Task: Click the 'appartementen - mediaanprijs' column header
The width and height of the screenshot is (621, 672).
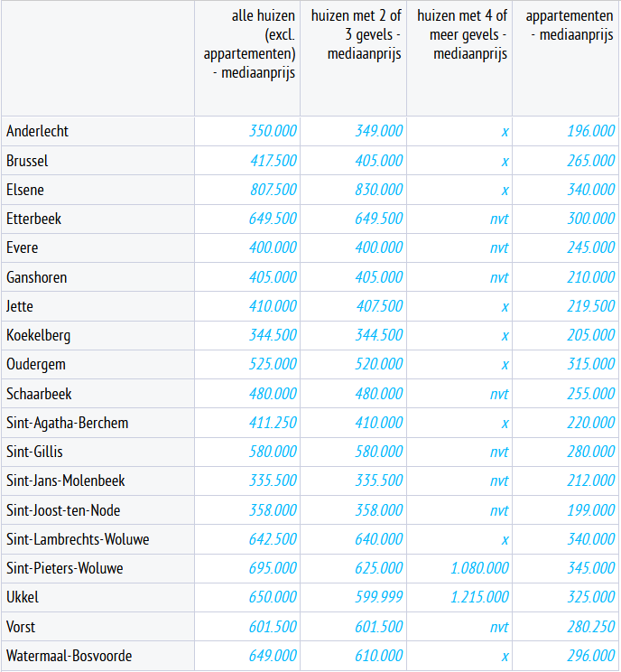Action: tap(570, 25)
